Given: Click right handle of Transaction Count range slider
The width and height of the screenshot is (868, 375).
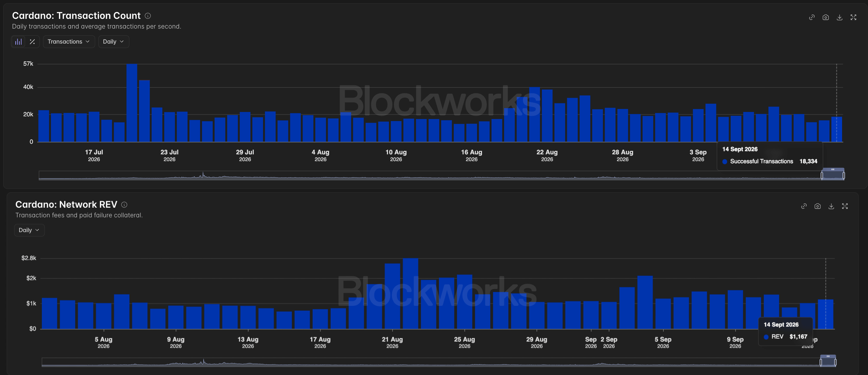Looking at the screenshot, I should [844, 175].
